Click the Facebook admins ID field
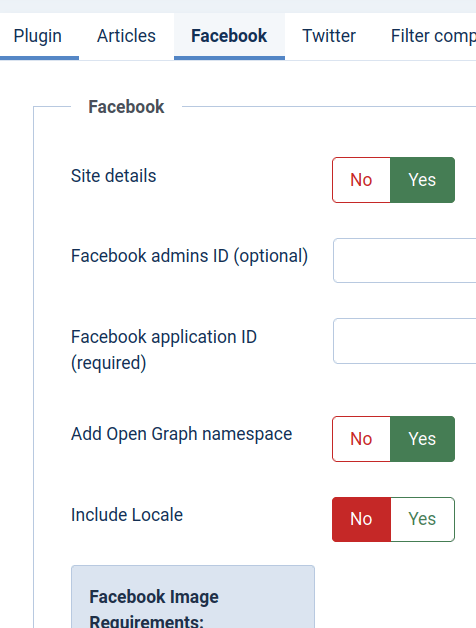The width and height of the screenshot is (476, 628). point(405,260)
